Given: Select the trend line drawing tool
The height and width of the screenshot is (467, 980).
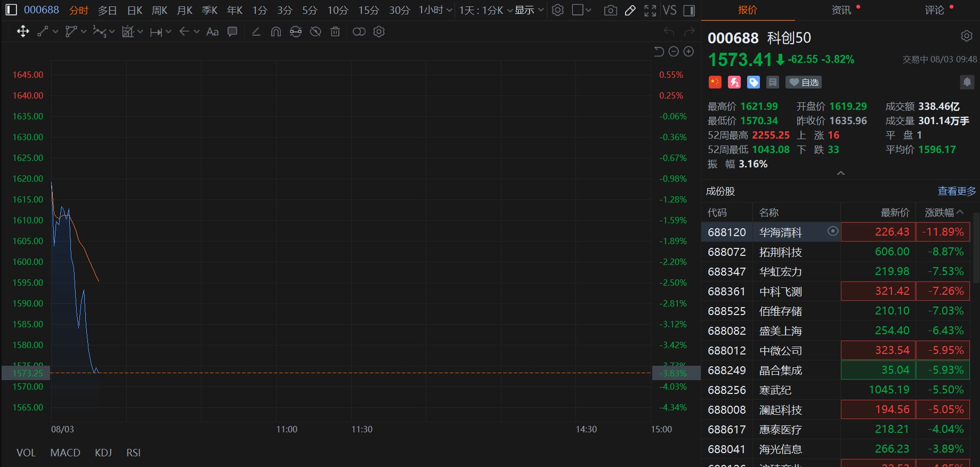Looking at the screenshot, I should click(43, 31).
